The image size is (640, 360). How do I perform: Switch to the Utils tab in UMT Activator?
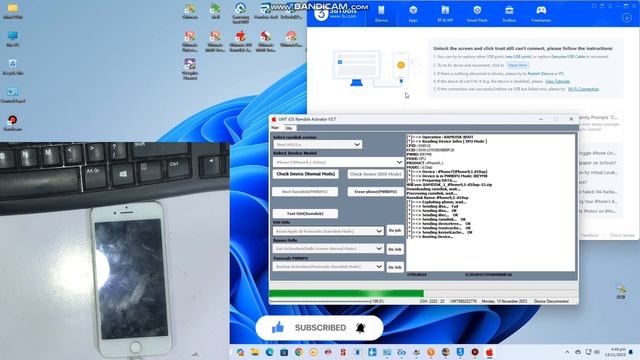pyautogui.click(x=289, y=128)
